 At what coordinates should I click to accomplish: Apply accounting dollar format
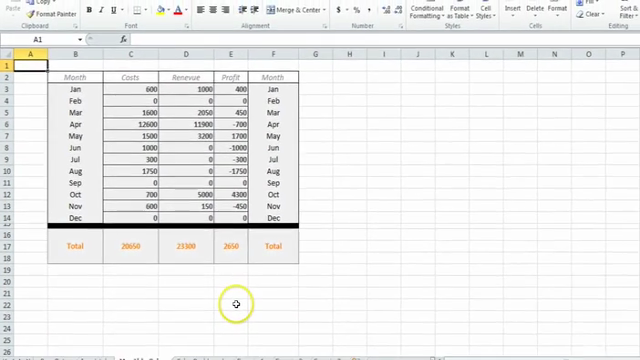point(338,10)
